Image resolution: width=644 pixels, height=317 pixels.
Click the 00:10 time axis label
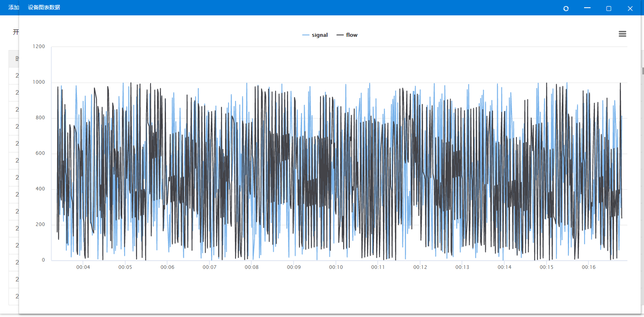pos(336,267)
